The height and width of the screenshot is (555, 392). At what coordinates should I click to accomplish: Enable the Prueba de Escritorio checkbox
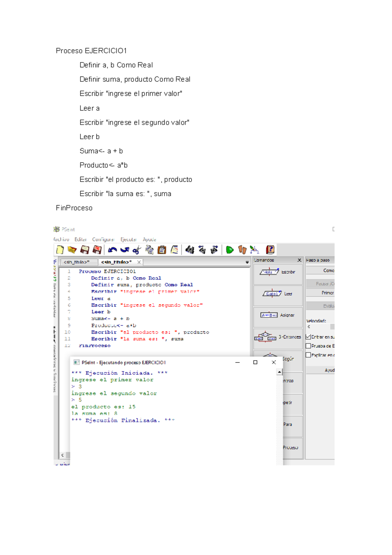point(308,346)
